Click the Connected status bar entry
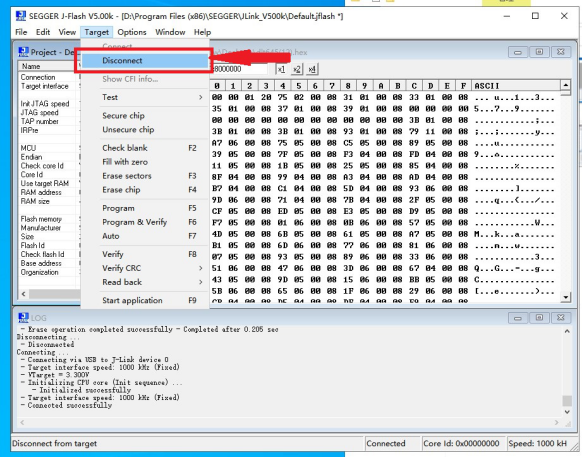The width and height of the screenshot is (583, 457). pos(392,443)
